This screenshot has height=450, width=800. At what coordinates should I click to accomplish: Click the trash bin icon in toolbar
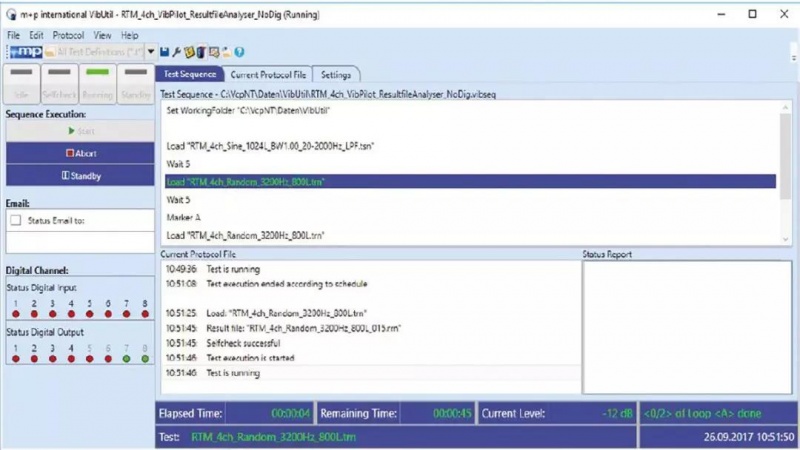(x=201, y=52)
